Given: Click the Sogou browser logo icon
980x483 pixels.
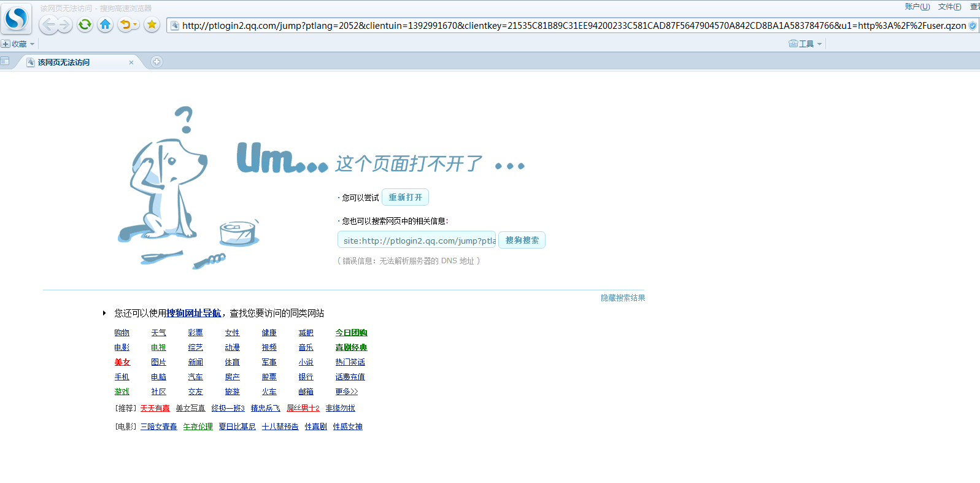Looking at the screenshot, I should (17, 19).
